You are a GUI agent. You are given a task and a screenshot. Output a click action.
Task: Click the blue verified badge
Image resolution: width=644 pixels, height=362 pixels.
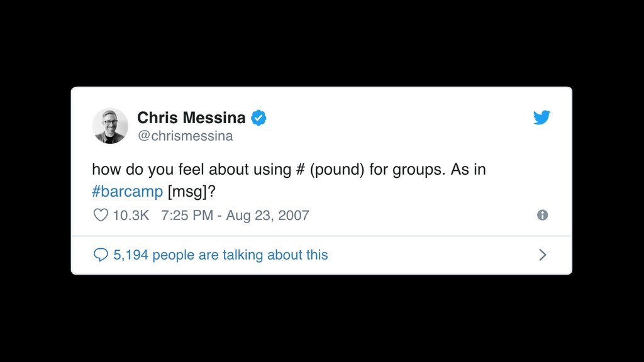(x=258, y=118)
